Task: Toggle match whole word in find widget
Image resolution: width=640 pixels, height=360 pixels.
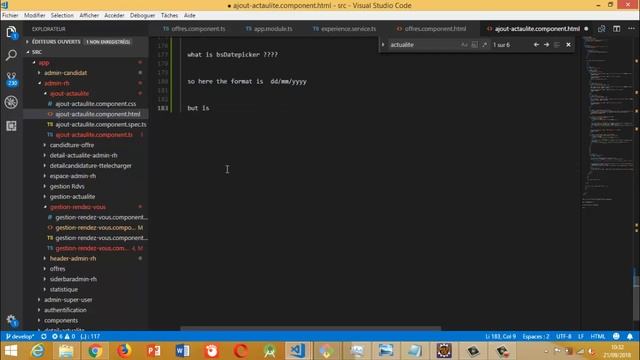Action: 474,45
